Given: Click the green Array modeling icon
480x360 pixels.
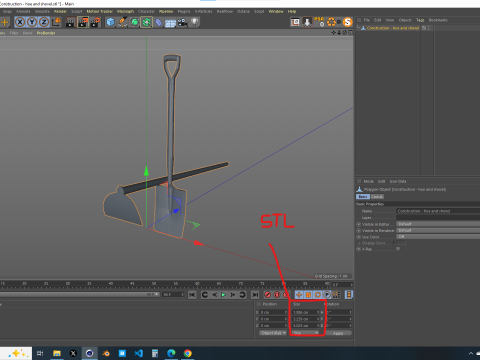Looking at the screenshot, I should click(x=146, y=22).
